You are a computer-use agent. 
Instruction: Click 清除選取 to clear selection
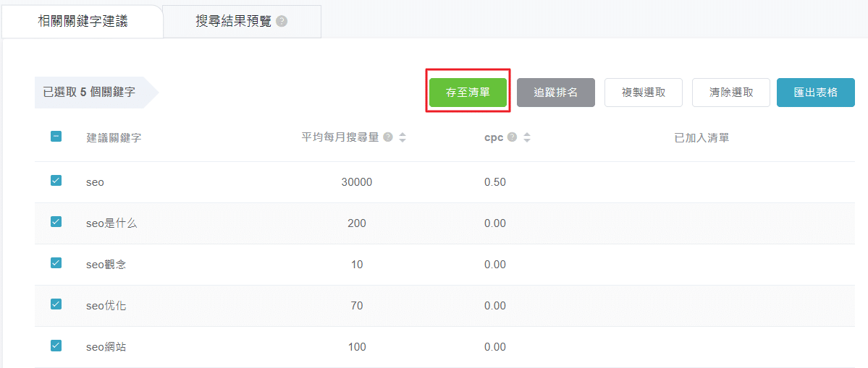click(x=730, y=93)
